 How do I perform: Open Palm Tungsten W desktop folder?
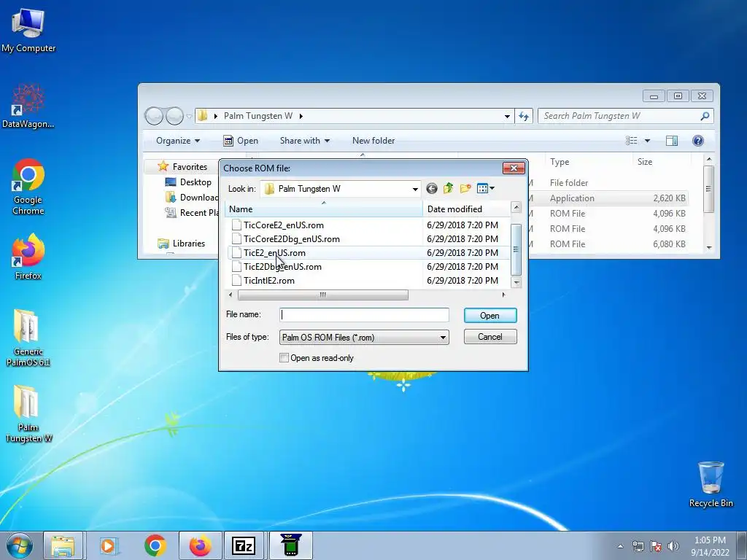(x=28, y=413)
